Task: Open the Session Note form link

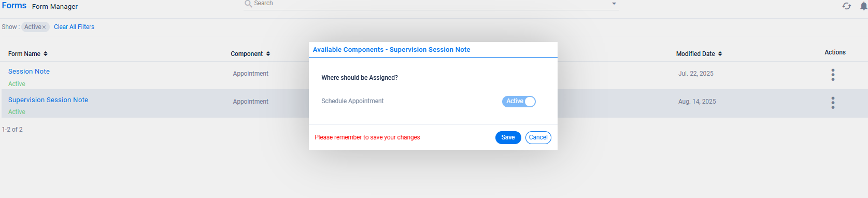Action: 29,72
